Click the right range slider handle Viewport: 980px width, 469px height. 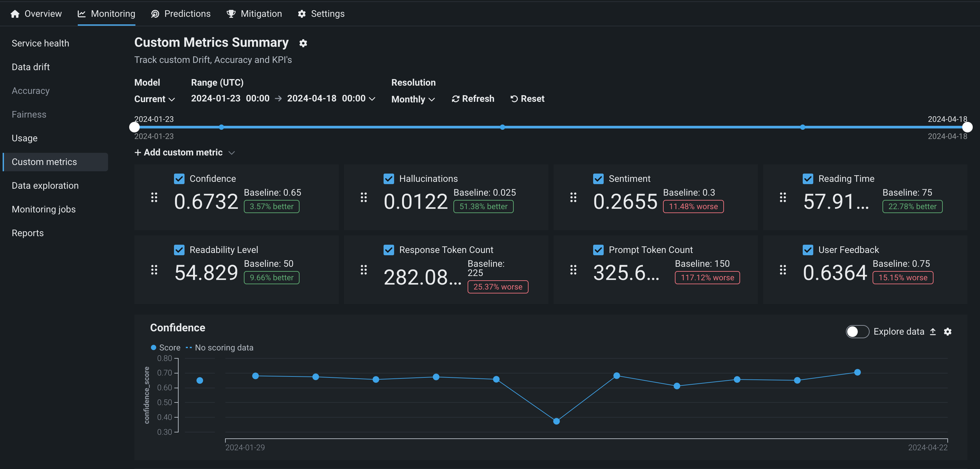(967, 127)
